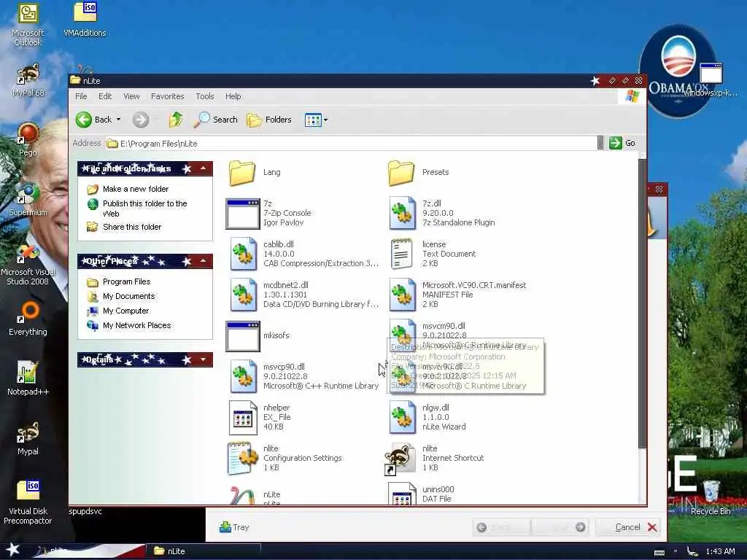Open the Mypal desktop shortcut
The image size is (747, 560).
click(28, 438)
